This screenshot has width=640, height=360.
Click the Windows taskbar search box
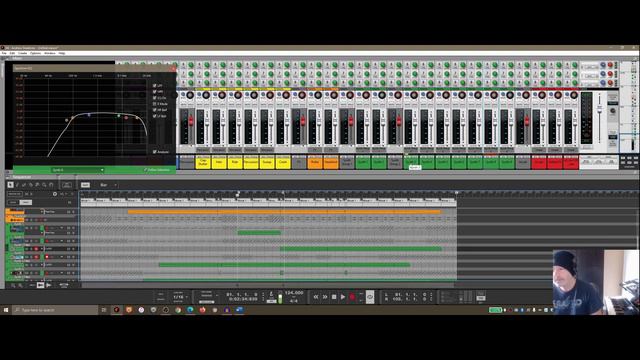click(x=55, y=310)
